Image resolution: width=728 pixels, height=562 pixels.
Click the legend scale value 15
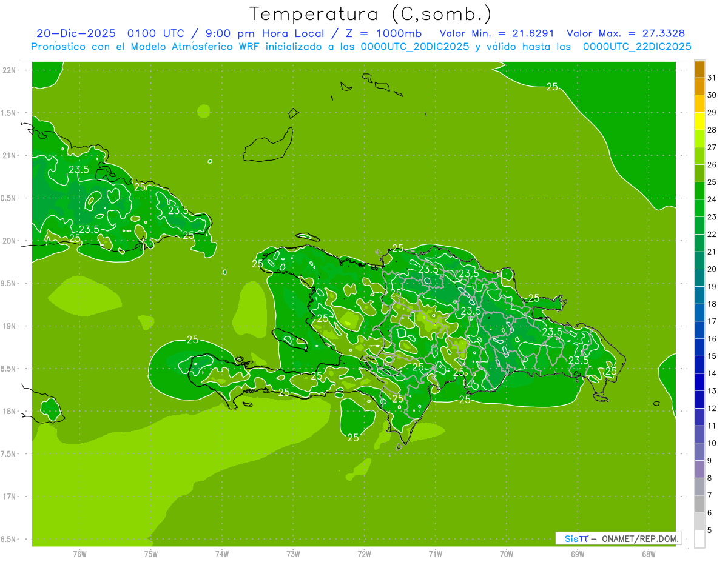click(712, 356)
